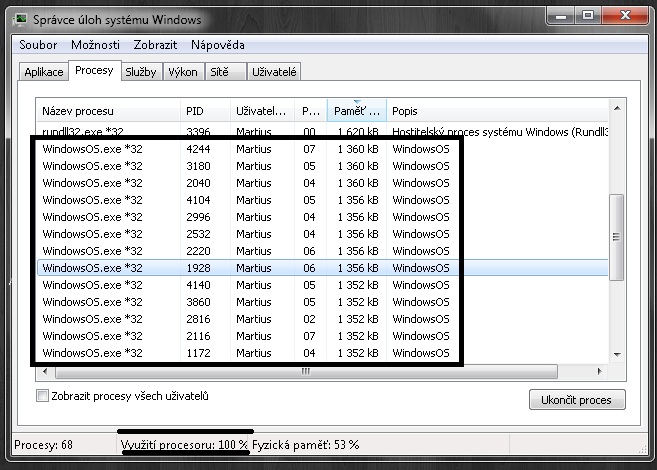
Task: Open the Výkon tab
Action: tap(183, 72)
